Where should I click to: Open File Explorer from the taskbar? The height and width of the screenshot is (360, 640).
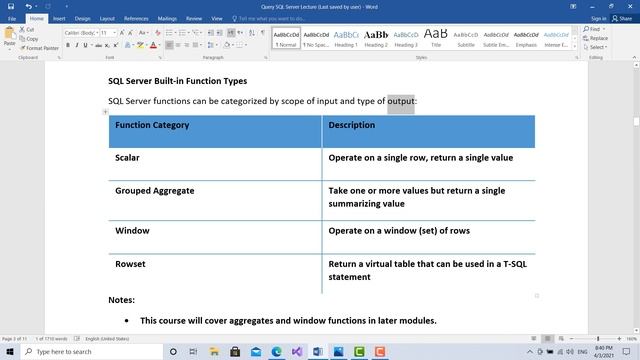[x=214, y=351]
